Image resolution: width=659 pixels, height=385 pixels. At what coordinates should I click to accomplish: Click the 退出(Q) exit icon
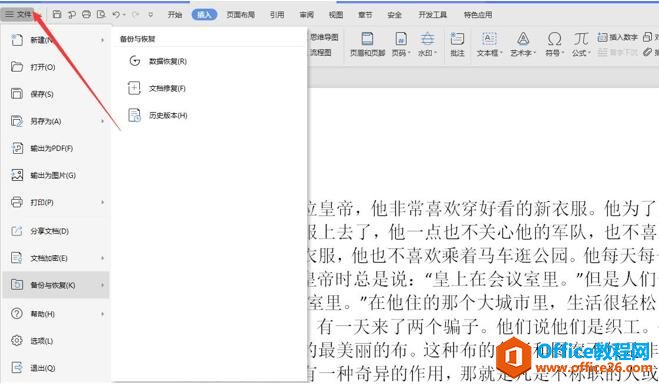point(17,368)
